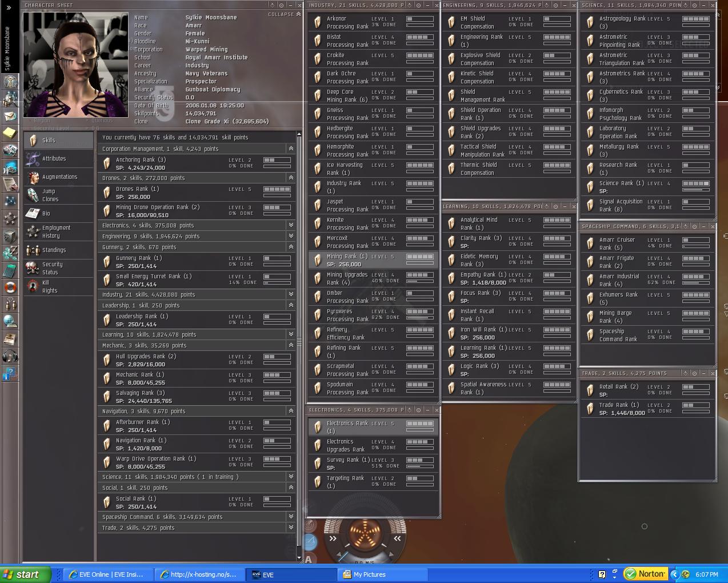Open the in-game browser globe icon

10,321
